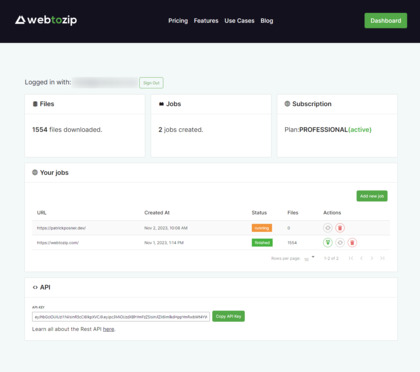Click '1554 files downloaded' text
This screenshot has height=372, width=420.
pyautogui.click(x=67, y=130)
